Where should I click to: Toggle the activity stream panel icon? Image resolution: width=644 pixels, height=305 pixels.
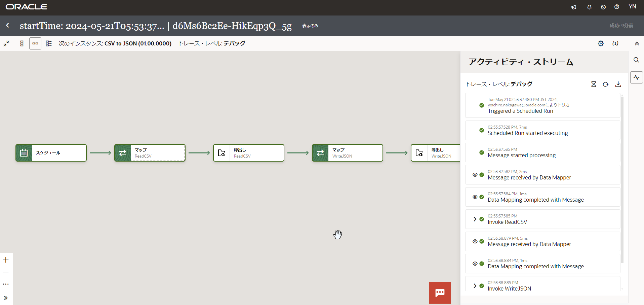point(636,77)
